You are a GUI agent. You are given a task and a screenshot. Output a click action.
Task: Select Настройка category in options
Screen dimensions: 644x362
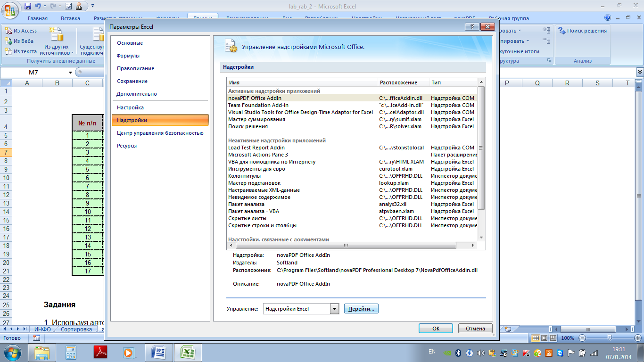[x=160, y=107]
